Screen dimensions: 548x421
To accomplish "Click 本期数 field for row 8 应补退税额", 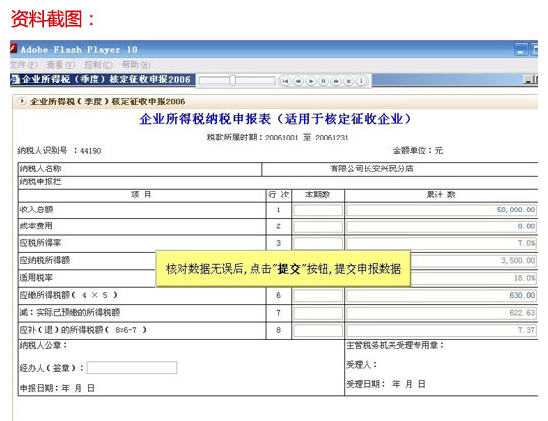I will point(318,330).
